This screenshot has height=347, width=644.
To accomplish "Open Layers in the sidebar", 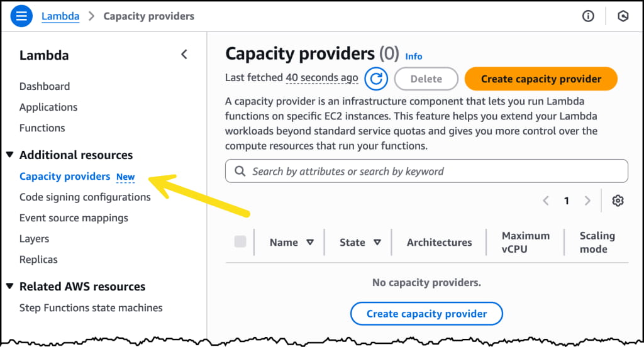I will (x=34, y=239).
